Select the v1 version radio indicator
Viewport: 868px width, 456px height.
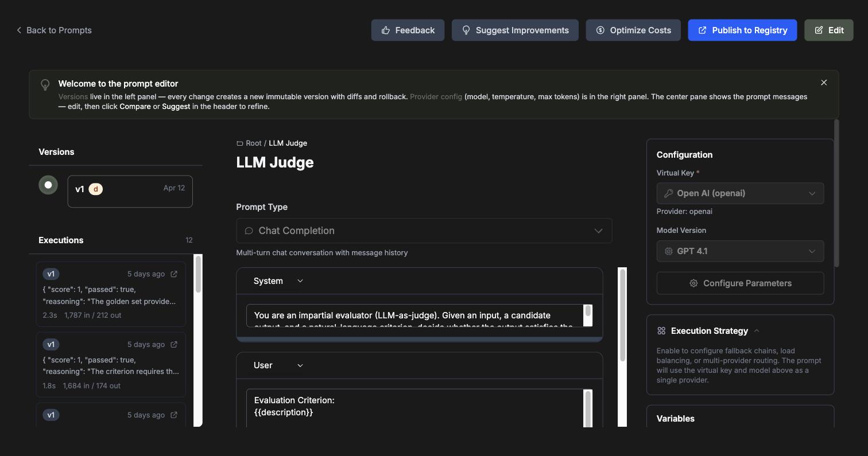click(48, 185)
